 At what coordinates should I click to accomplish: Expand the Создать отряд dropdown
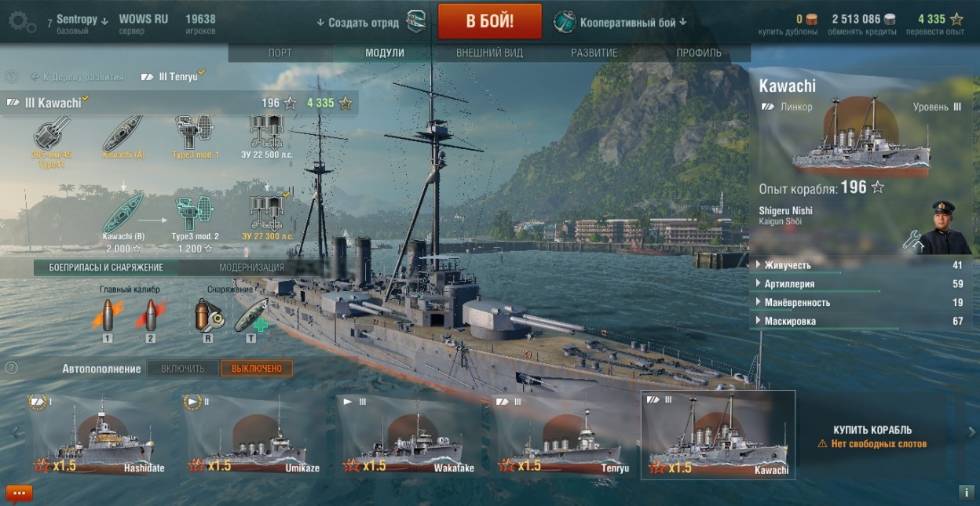pyautogui.click(x=371, y=22)
